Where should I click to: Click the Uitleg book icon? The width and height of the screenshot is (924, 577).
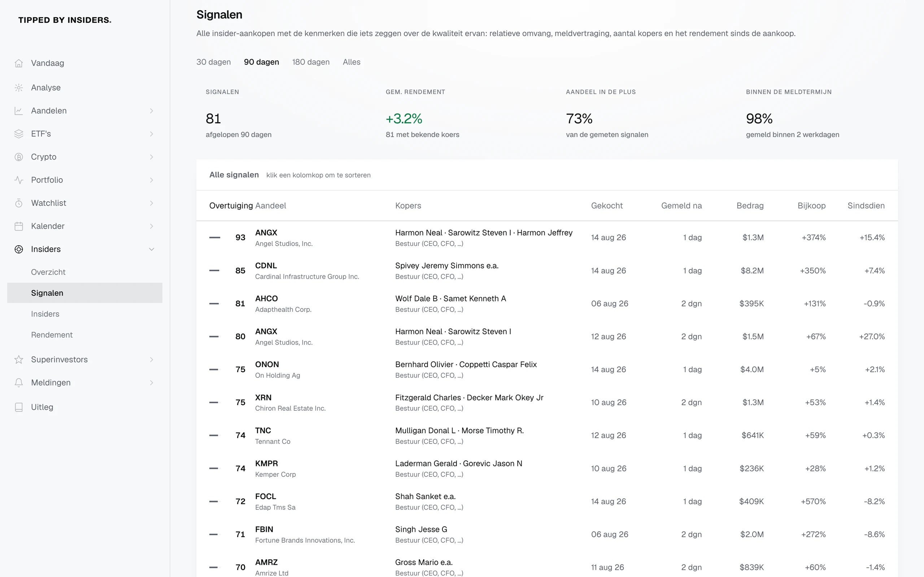point(19,407)
